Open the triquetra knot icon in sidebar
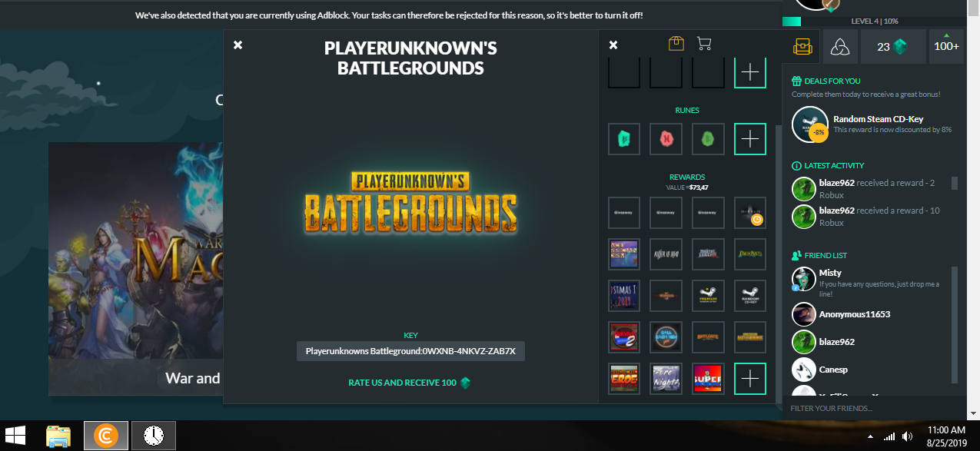The height and width of the screenshot is (451, 980). click(x=840, y=47)
